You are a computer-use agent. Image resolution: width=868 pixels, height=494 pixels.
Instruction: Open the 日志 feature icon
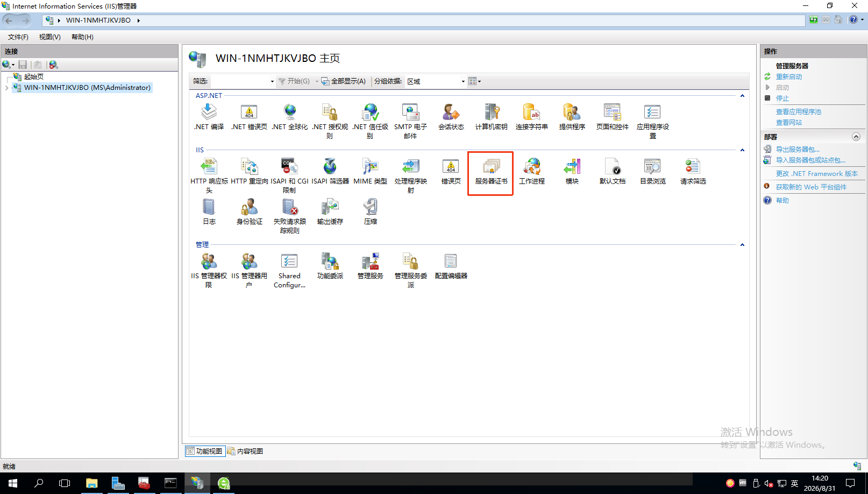pyautogui.click(x=209, y=212)
